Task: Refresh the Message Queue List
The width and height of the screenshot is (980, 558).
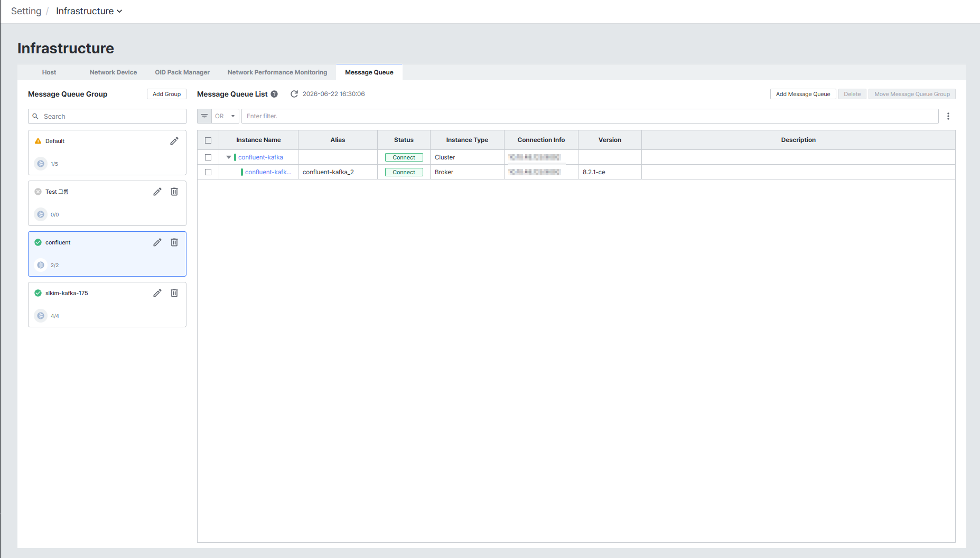Action: click(294, 94)
